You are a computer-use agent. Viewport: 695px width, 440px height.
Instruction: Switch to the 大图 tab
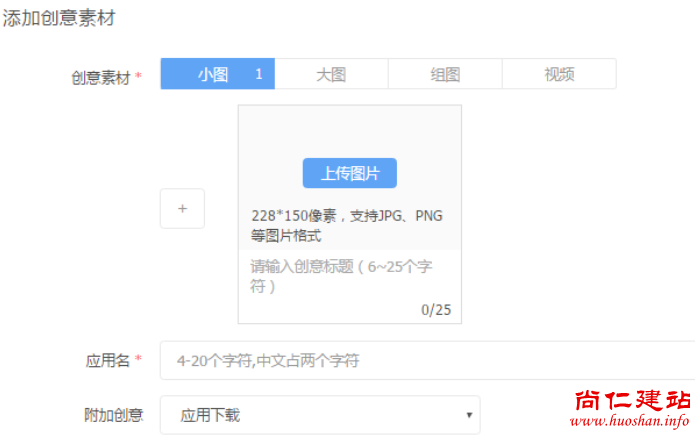(331, 74)
